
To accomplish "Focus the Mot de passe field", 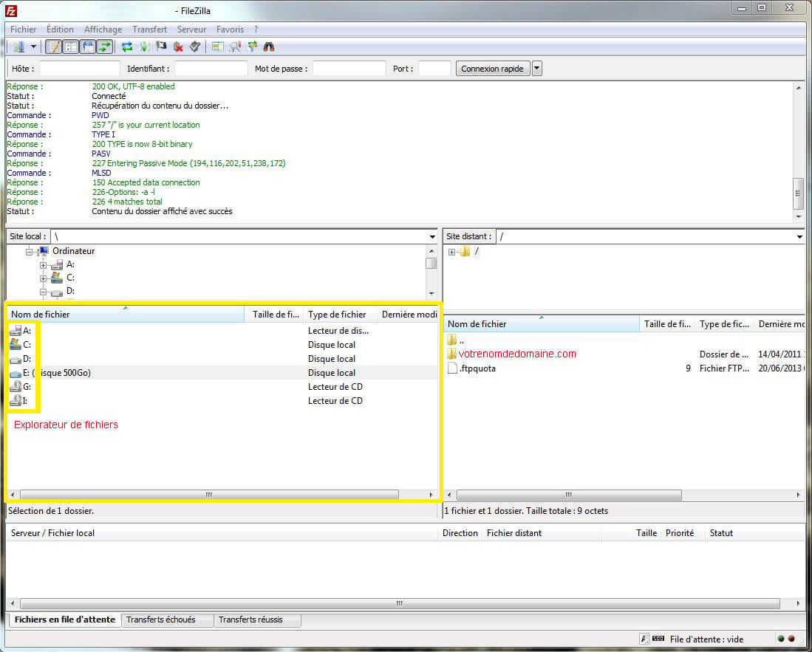I will pos(349,69).
